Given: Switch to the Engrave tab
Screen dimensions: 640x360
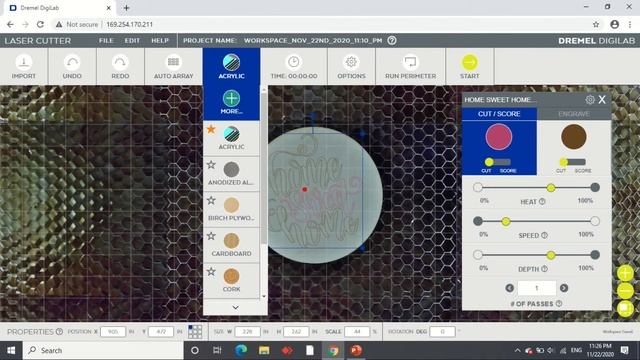Looking at the screenshot, I should tap(574, 114).
